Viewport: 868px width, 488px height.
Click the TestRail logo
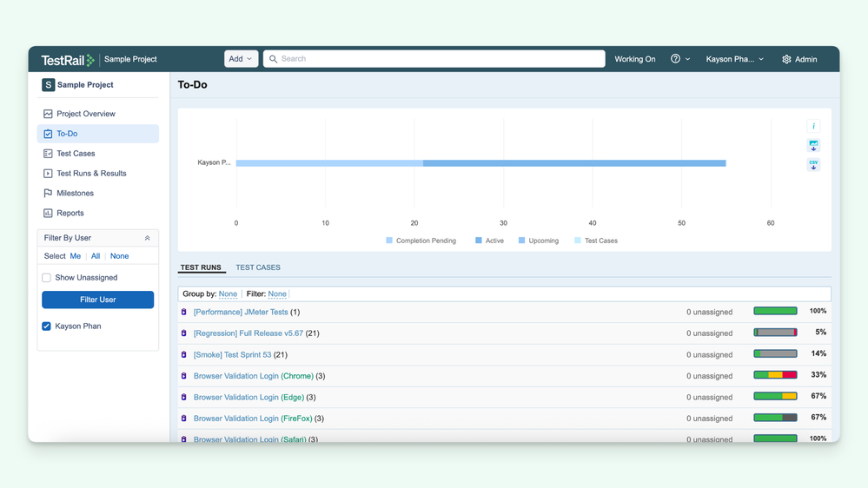(68, 60)
